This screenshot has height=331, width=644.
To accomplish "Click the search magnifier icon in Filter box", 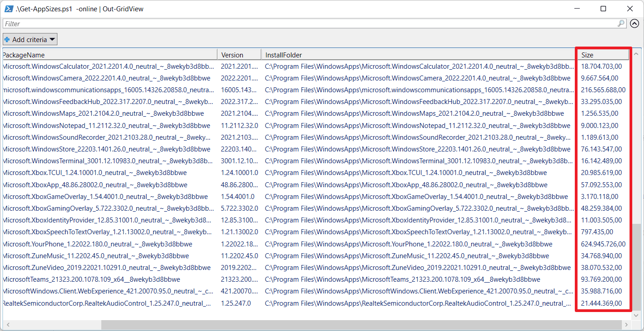I will (621, 23).
